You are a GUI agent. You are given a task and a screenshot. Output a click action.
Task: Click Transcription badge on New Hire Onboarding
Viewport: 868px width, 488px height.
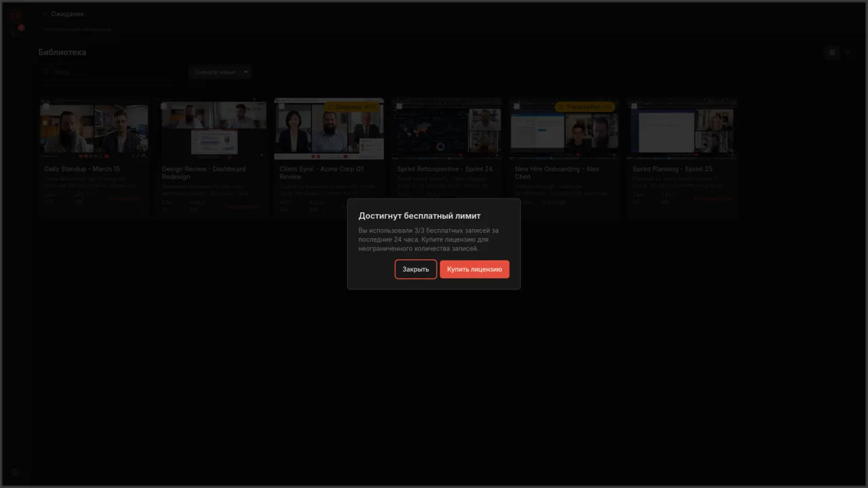click(x=585, y=107)
